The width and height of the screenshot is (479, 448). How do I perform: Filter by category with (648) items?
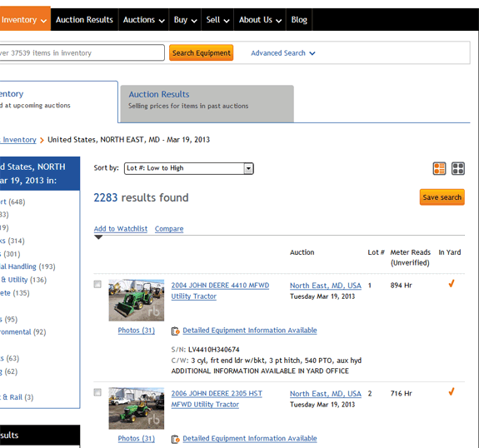[12, 202]
